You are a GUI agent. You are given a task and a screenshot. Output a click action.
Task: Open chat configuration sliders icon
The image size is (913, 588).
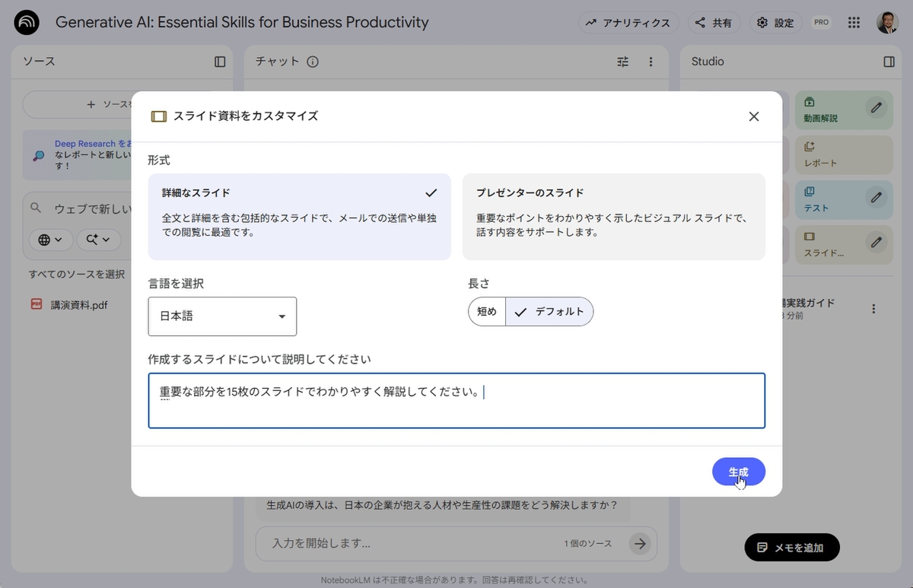623,62
